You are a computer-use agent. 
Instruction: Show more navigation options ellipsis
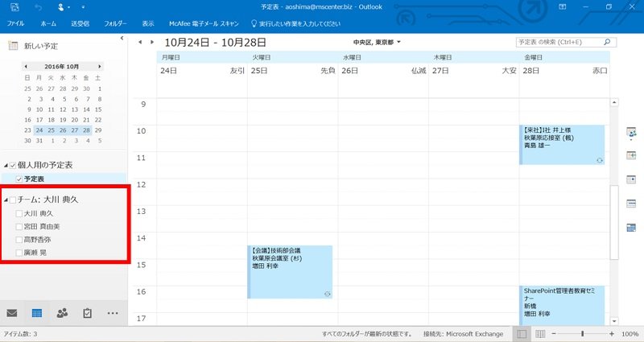click(113, 313)
